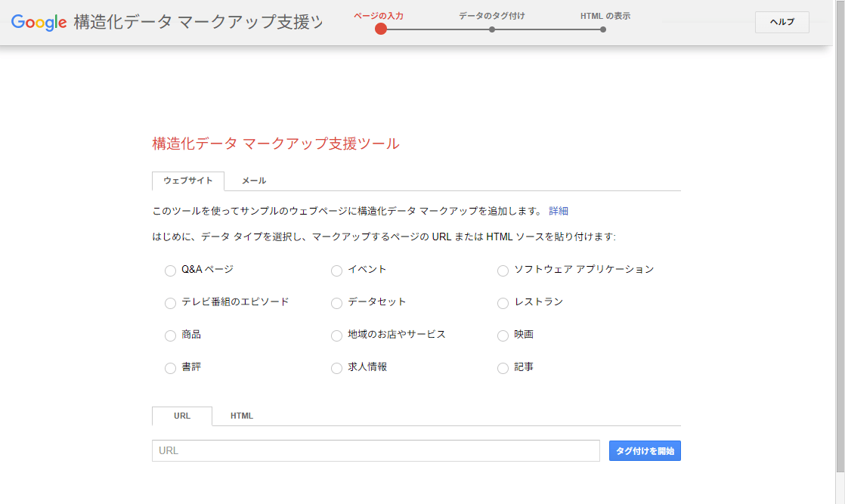845x504 pixels.
Task: Click the タグ付けを開始 button
Action: point(645,451)
